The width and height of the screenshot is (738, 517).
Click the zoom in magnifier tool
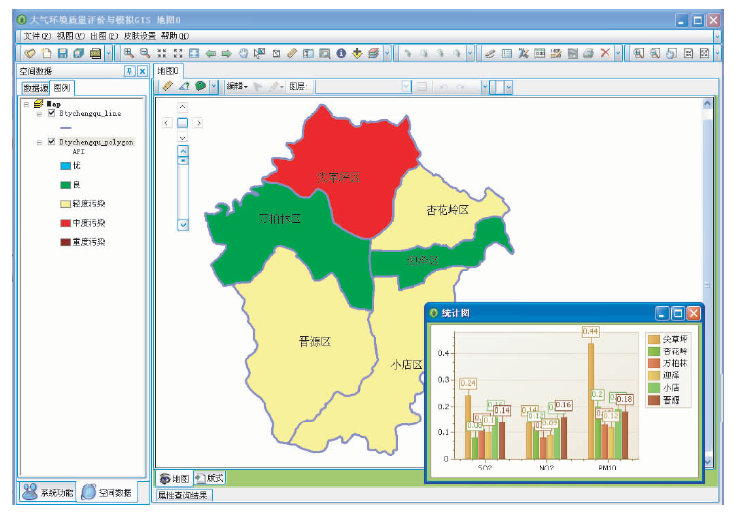tap(128, 53)
